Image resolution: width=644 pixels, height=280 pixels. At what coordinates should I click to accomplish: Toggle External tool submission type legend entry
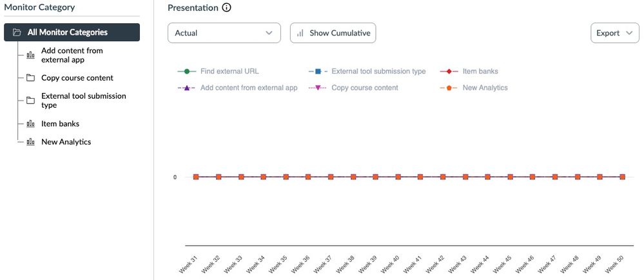pos(378,71)
